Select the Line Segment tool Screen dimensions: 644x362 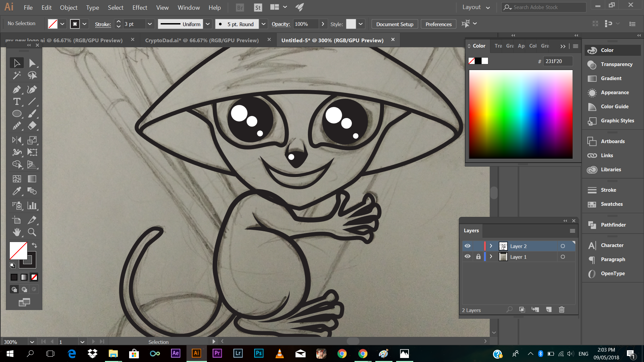[32, 102]
